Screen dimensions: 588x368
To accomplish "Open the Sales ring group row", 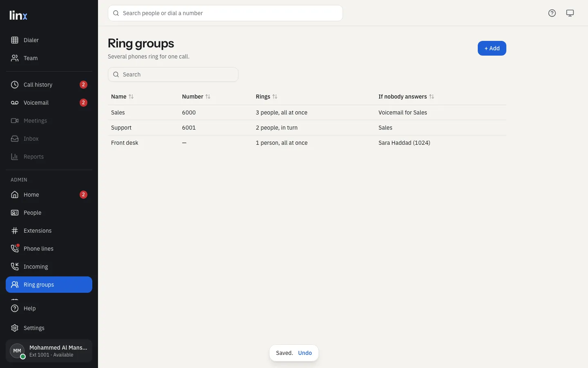I will click(307, 112).
